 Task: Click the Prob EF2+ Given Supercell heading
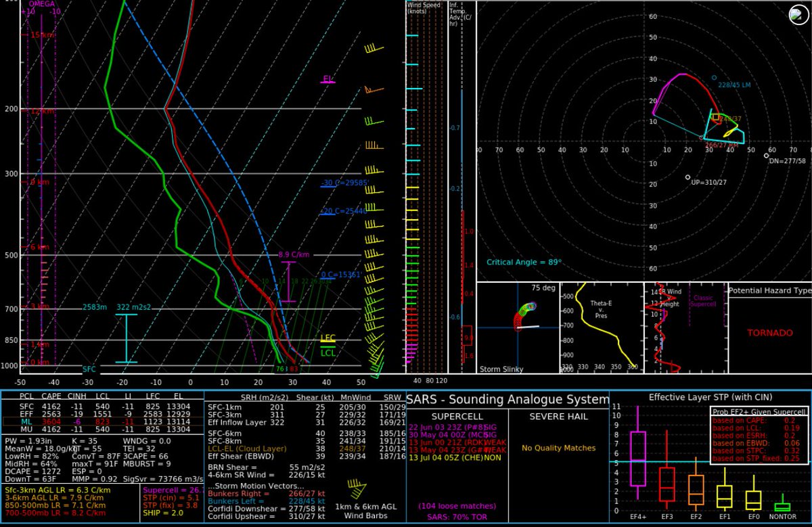[759, 411]
